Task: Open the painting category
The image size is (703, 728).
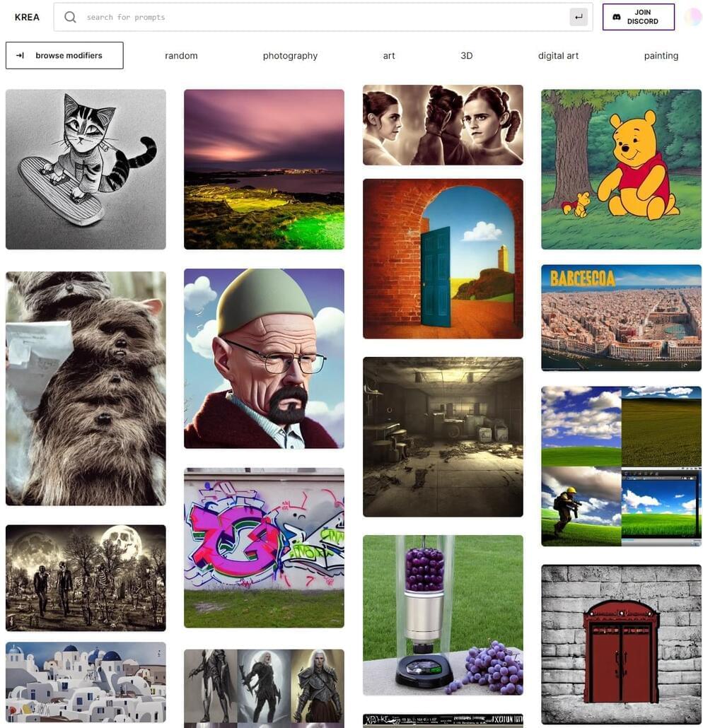Action: click(x=661, y=56)
